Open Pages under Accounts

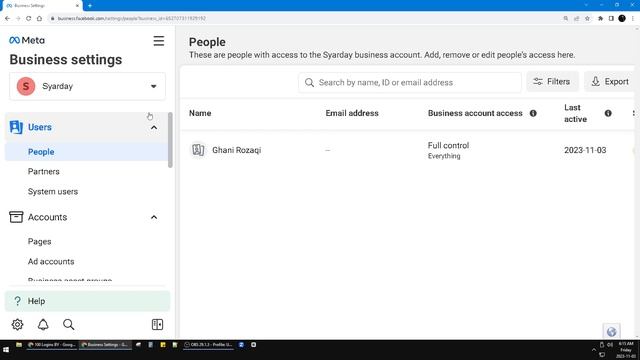tap(40, 242)
